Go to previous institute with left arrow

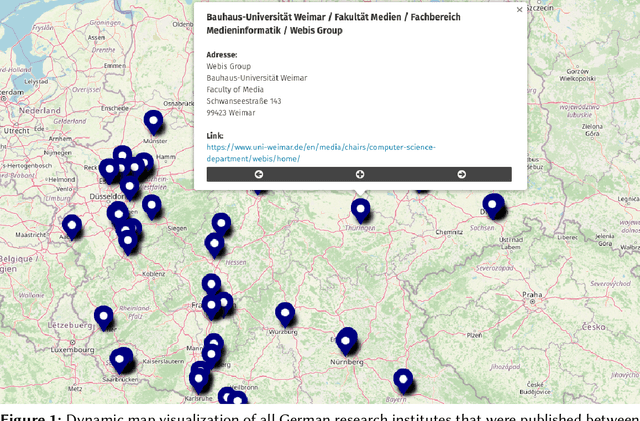click(258, 174)
